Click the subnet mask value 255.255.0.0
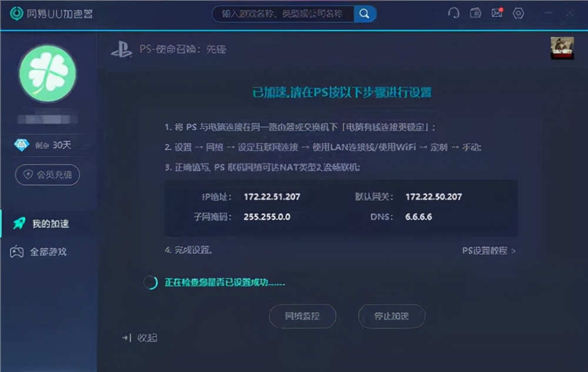The height and width of the screenshot is (372, 588). pos(267,217)
